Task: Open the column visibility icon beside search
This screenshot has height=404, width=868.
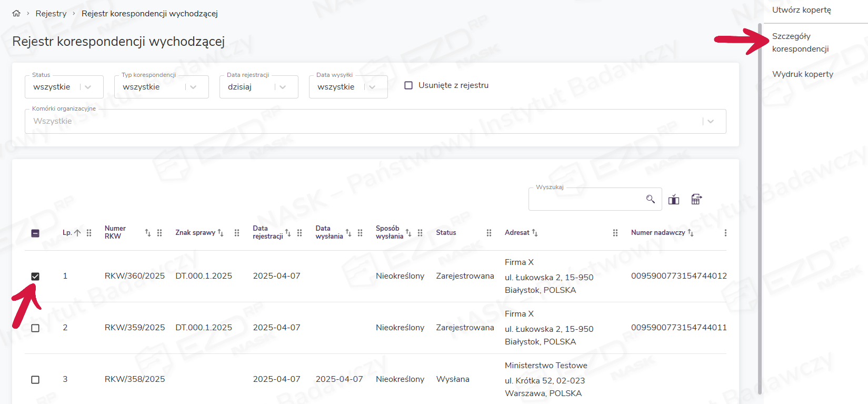Action: point(674,199)
